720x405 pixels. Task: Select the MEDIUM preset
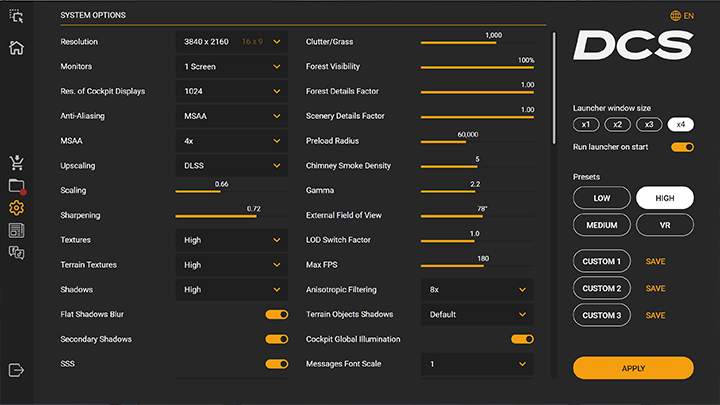[602, 225]
